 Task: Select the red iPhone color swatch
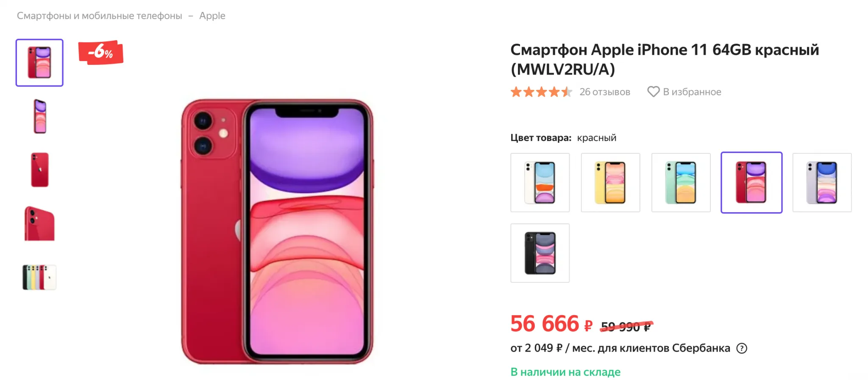[x=751, y=183]
